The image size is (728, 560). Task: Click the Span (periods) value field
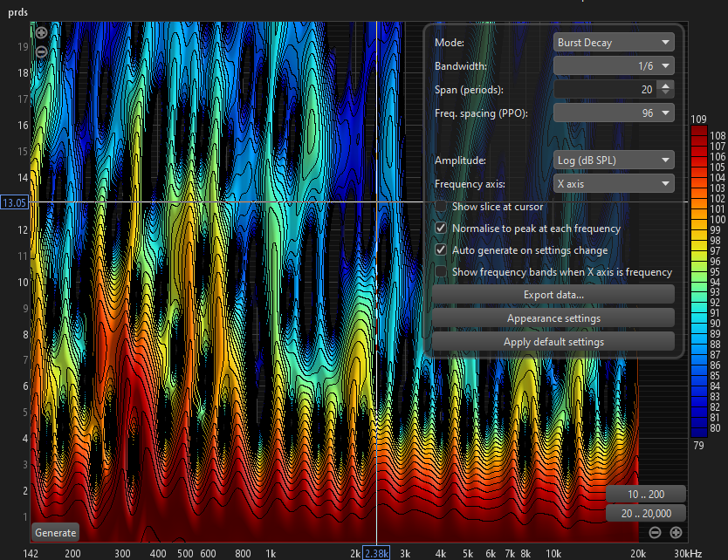point(606,90)
